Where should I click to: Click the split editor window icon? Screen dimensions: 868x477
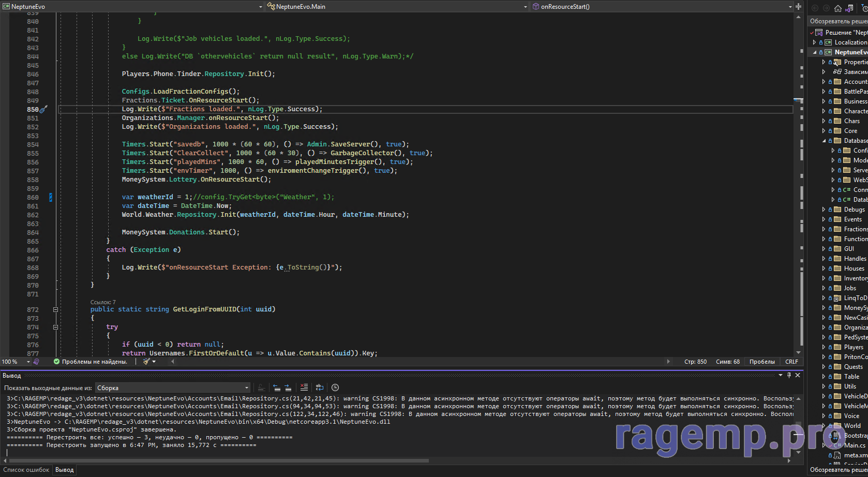coord(798,7)
